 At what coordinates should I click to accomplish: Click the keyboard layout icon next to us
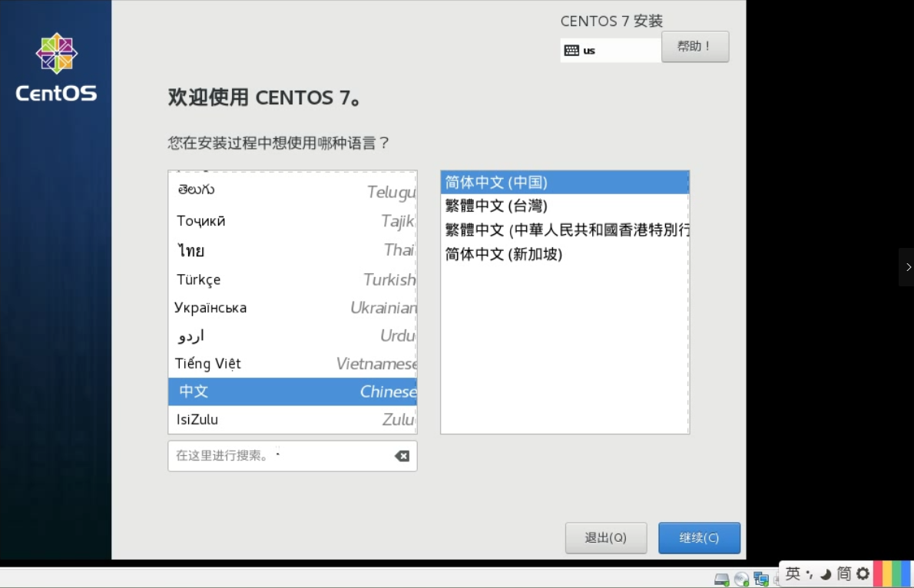tap(571, 51)
